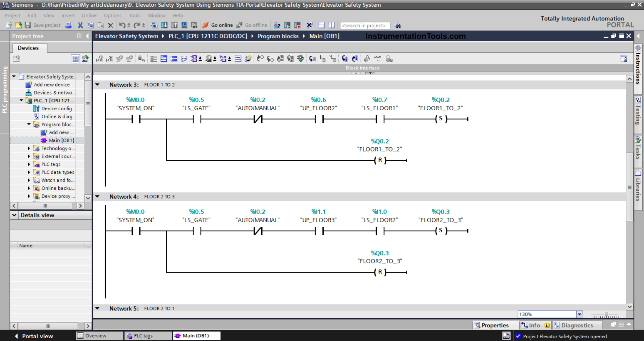
Task: Collapse the PLC_1 tree node
Action: (x=21, y=100)
